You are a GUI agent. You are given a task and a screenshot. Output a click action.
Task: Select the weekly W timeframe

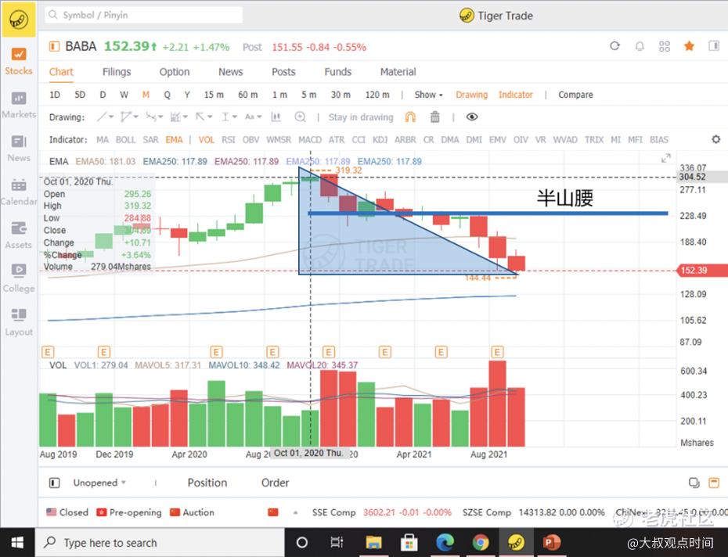click(x=124, y=95)
